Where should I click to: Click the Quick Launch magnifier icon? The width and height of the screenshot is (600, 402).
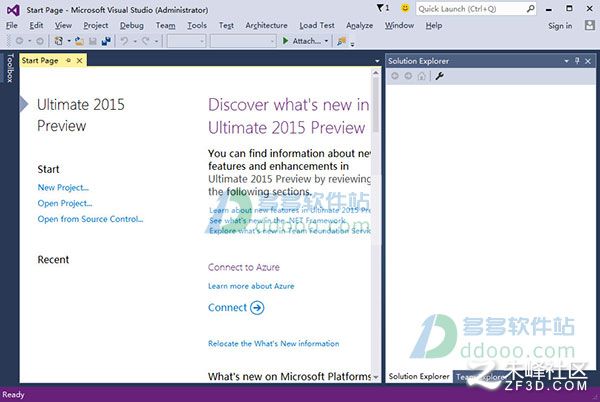pyautogui.click(x=530, y=8)
